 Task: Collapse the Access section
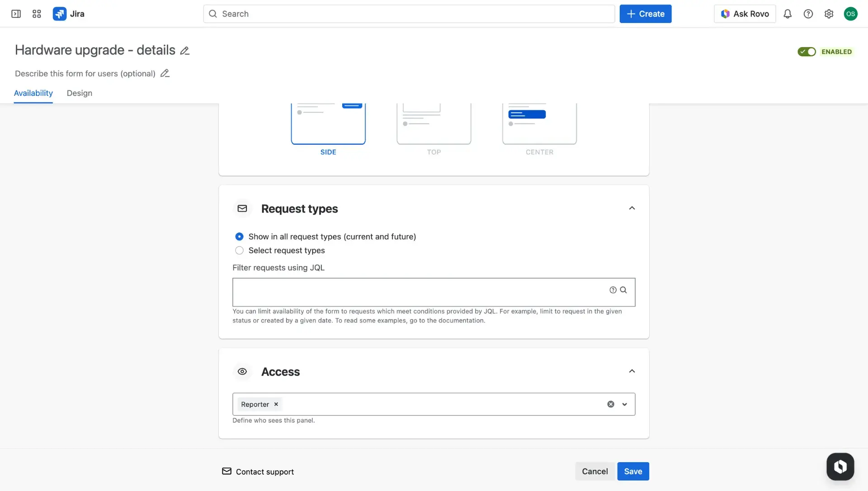pyautogui.click(x=632, y=371)
